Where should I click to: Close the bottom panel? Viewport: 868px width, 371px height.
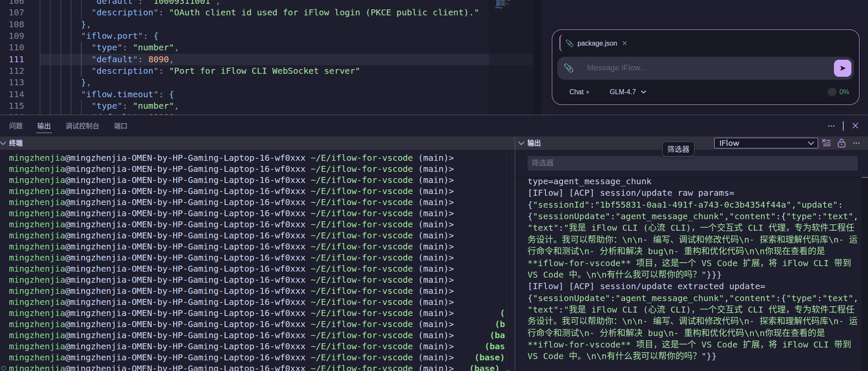click(855, 126)
